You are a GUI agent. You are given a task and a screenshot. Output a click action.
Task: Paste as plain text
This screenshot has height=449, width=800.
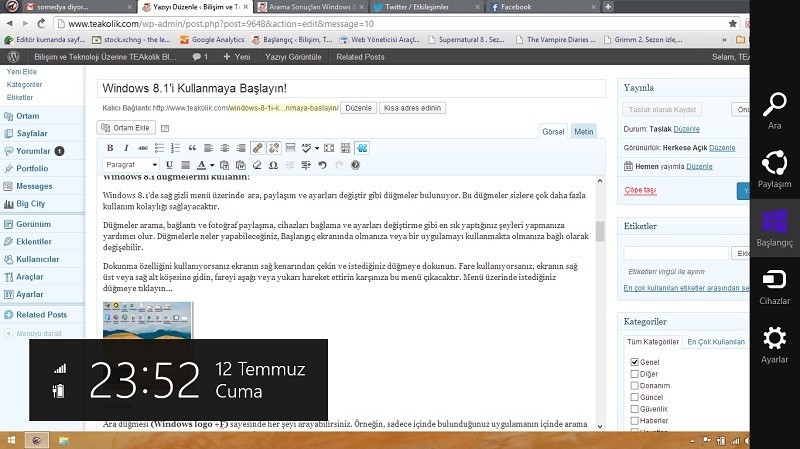[224, 165]
